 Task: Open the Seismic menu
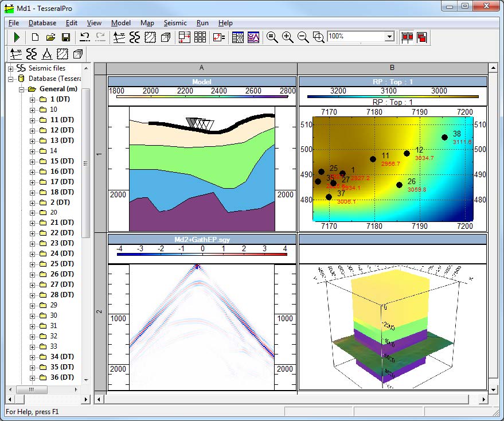[175, 23]
